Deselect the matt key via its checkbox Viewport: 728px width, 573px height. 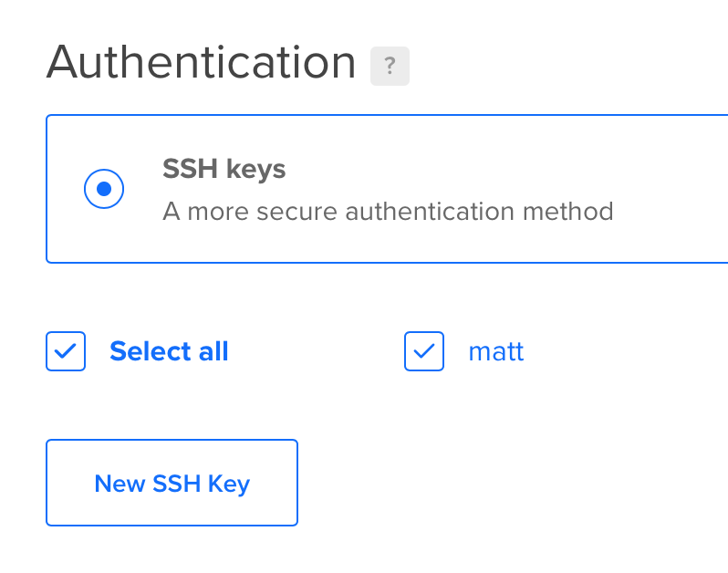pos(424,351)
